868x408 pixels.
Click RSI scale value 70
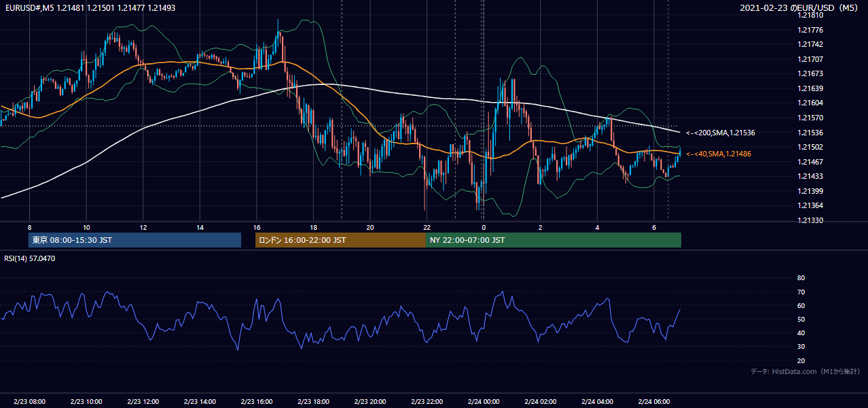pyautogui.click(x=801, y=292)
